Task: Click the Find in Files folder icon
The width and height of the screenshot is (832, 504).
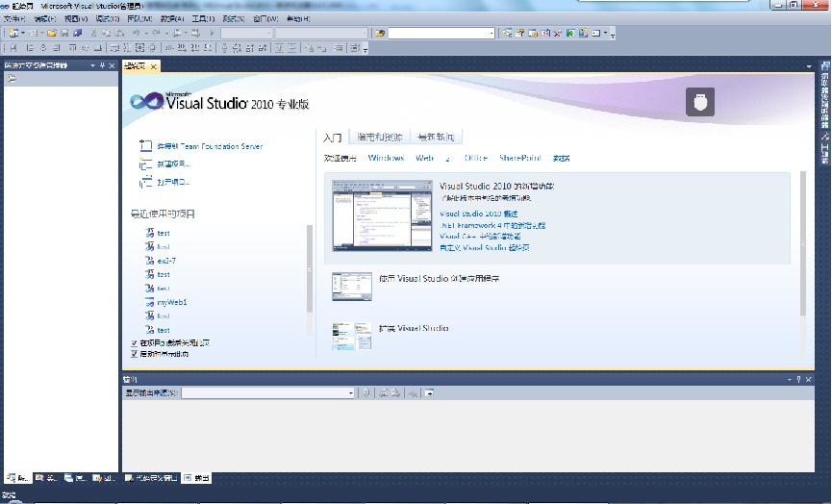Action: pyautogui.click(x=380, y=33)
